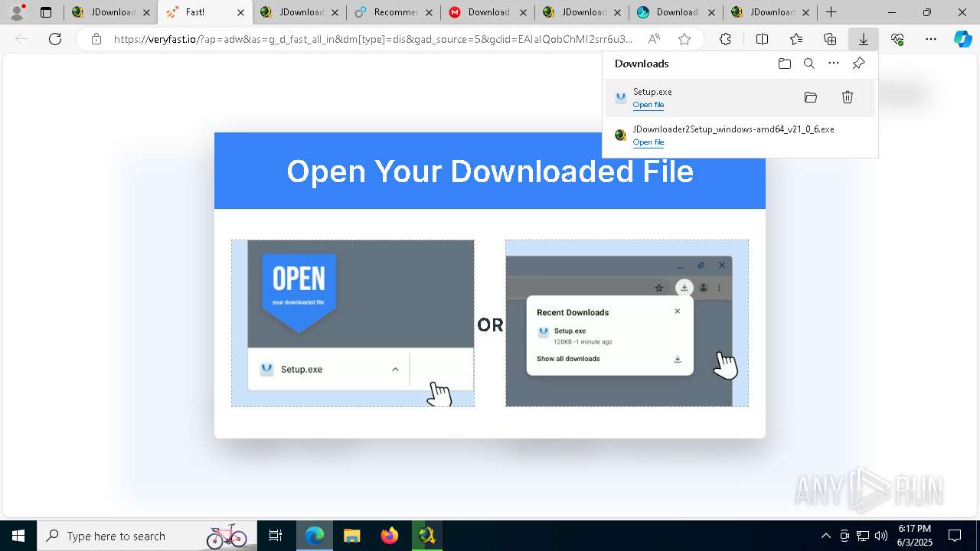This screenshot has width=980, height=551.
Task: Open the Favorites list icon
Action: pos(796,39)
